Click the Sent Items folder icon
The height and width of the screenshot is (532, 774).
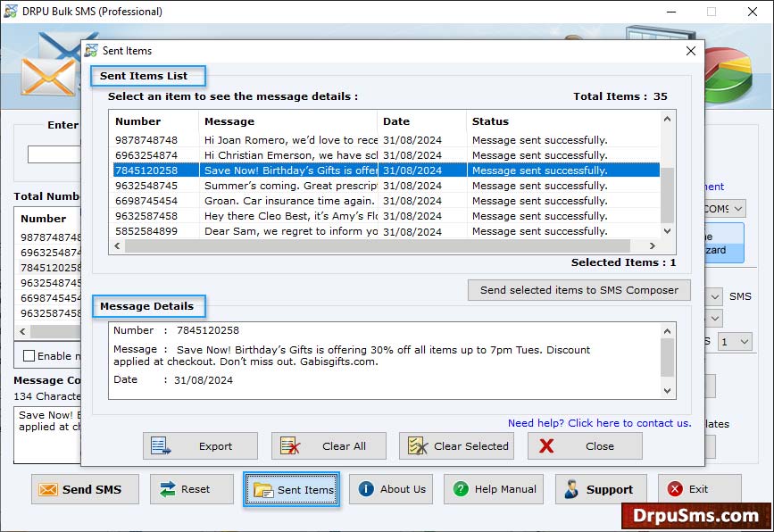click(263, 490)
